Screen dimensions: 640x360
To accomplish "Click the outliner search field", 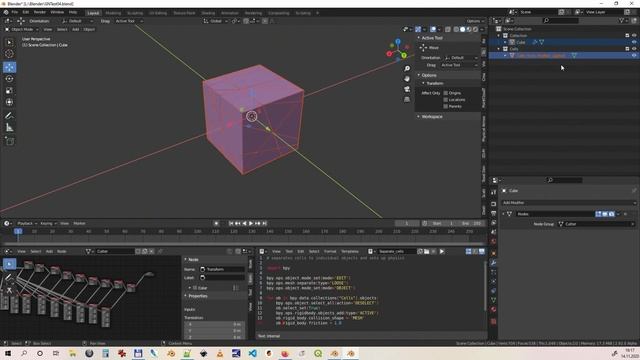I will coord(560,20).
